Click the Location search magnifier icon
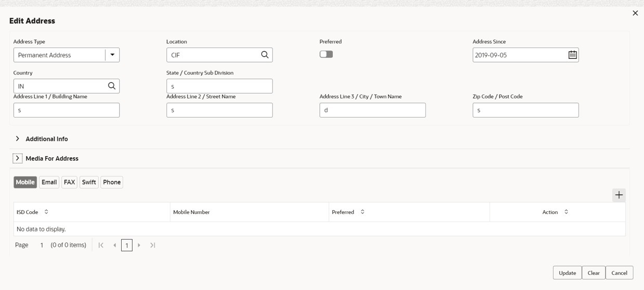The image size is (644, 290). (x=265, y=55)
